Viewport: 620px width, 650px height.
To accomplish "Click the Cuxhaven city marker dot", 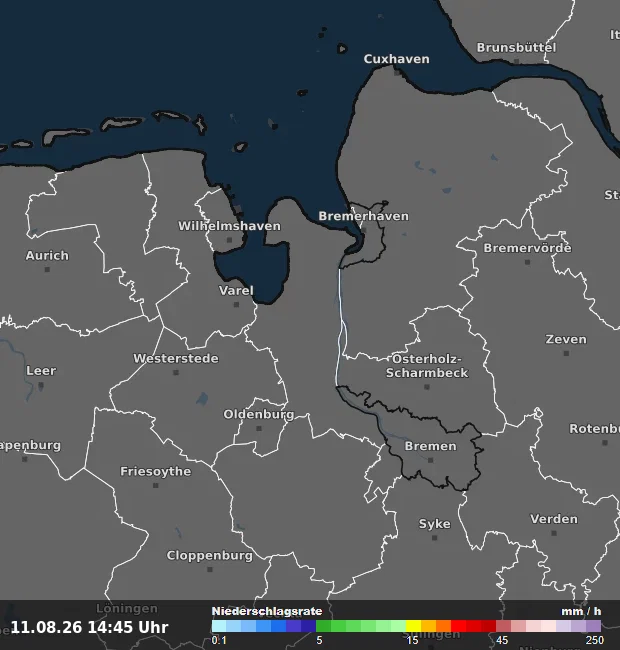I will [397, 73].
